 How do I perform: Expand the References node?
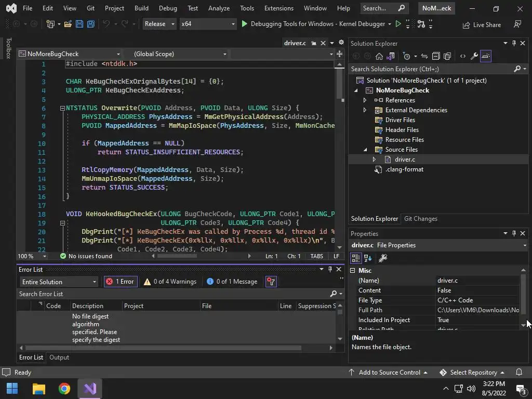[x=365, y=100]
